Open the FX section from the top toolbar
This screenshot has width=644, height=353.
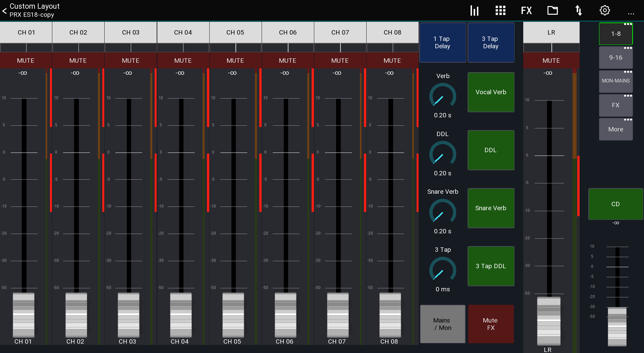[x=526, y=10]
